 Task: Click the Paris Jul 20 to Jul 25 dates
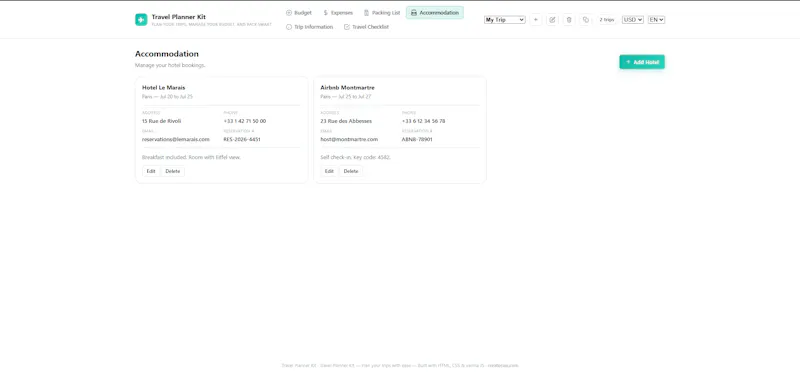167,96
